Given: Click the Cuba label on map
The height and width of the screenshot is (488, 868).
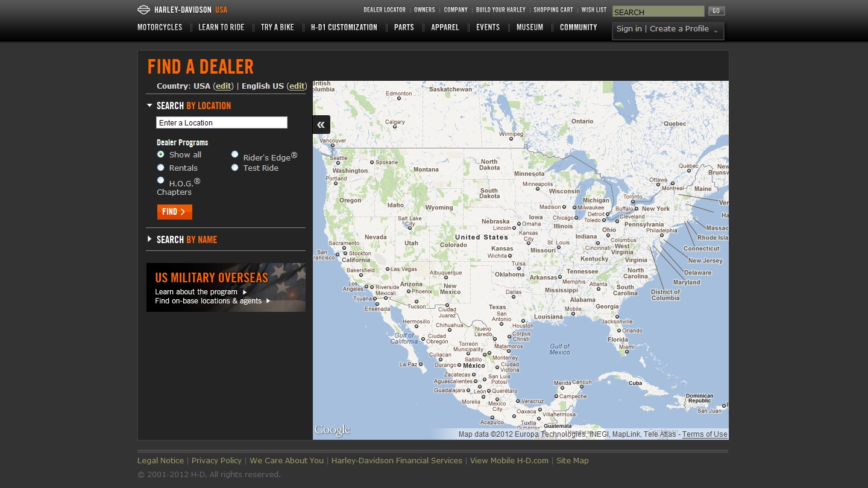Looking at the screenshot, I should coord(635,383).
